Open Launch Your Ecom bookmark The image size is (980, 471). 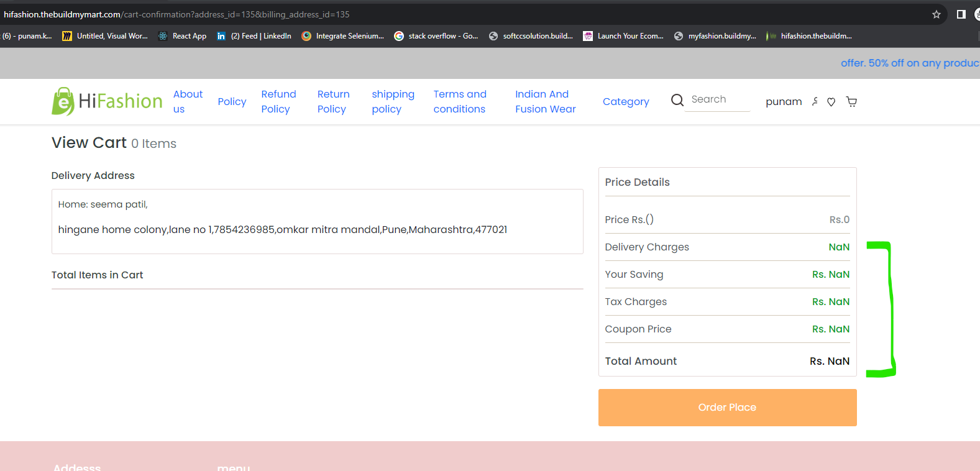click(x=623, y=36)
